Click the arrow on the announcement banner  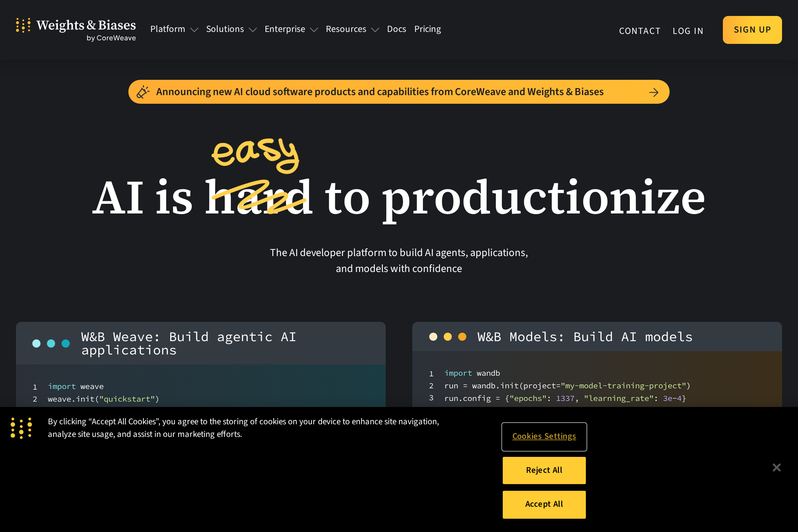click(x=653, y=92)
